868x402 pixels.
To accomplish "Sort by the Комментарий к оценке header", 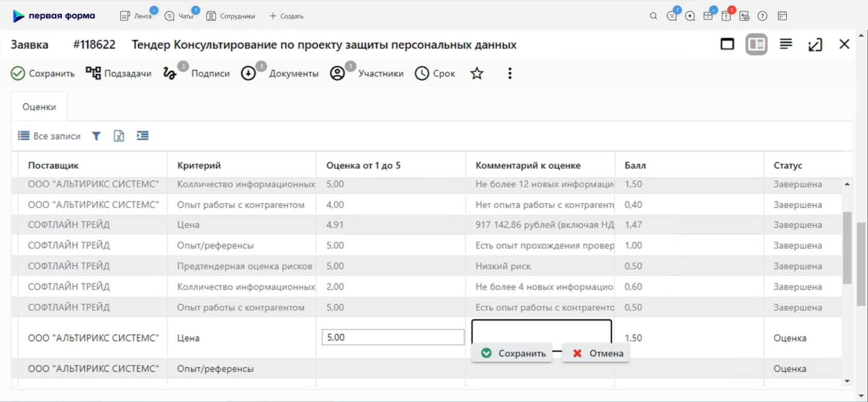I will point(528,165).
